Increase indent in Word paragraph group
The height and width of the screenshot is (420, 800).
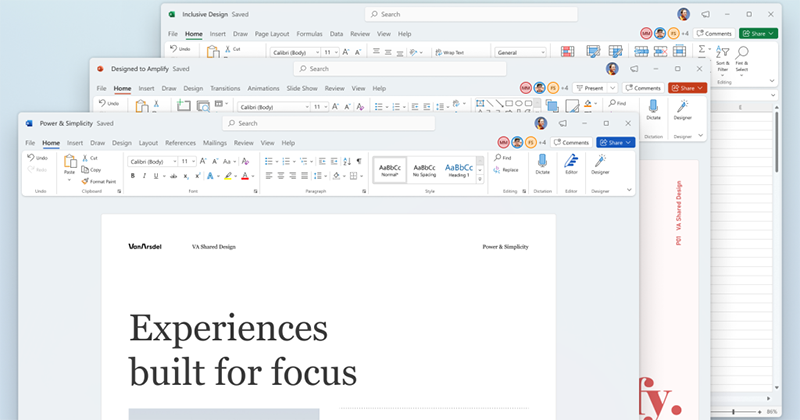pos(334,161)
